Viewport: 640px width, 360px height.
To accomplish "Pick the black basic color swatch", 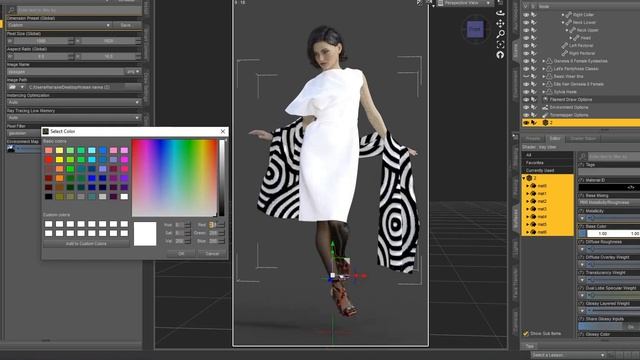I will coord(49,197).
